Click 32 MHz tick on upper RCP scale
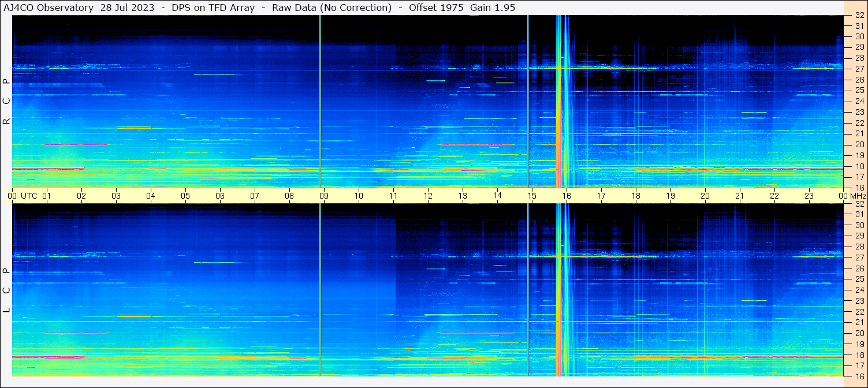The image size is (868, 388). [859, 15]
